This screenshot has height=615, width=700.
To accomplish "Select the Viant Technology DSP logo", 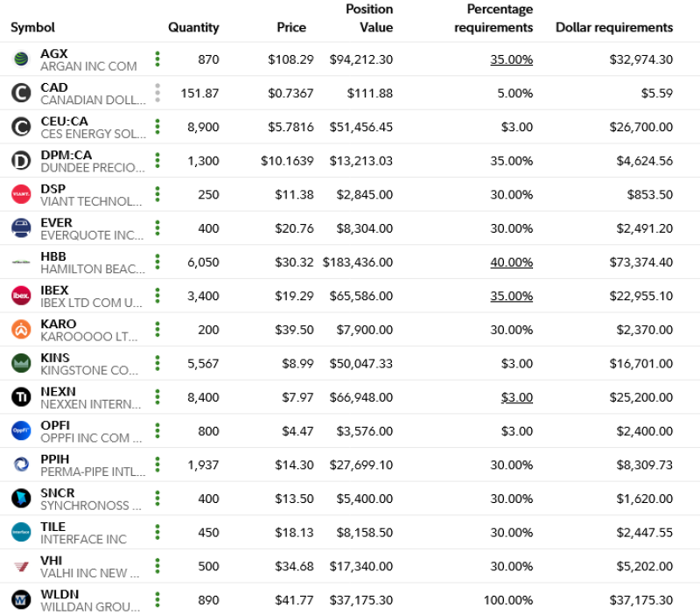I will [22, 194].
